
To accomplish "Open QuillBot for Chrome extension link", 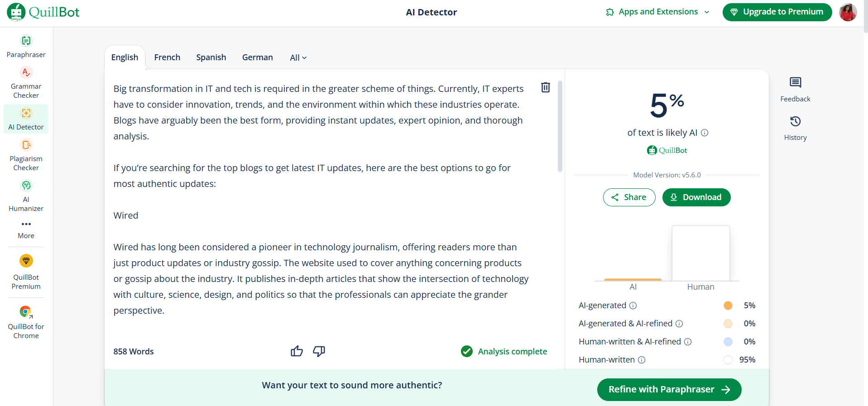I will (26, 322).
